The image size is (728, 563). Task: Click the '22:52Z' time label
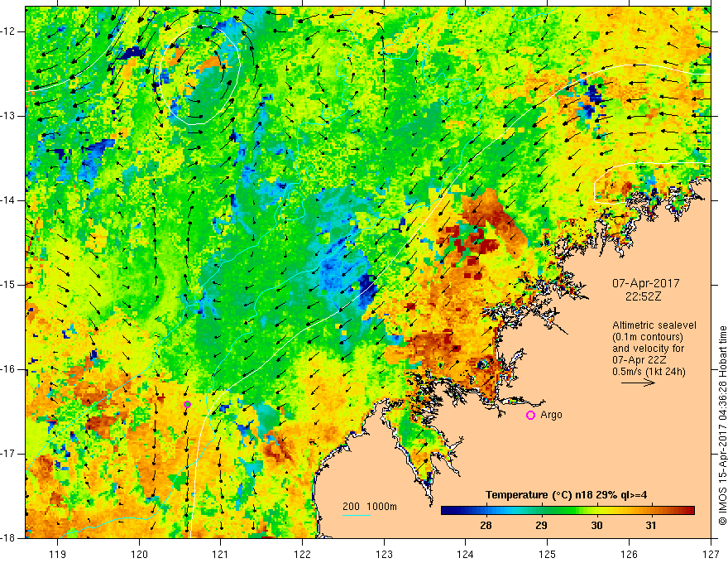(643, 296)
